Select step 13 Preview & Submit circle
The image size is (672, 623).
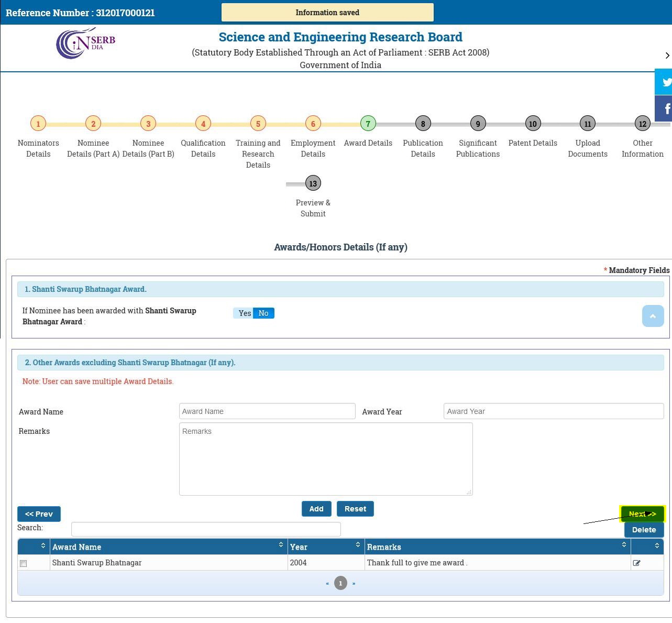(x=313, y=183)
